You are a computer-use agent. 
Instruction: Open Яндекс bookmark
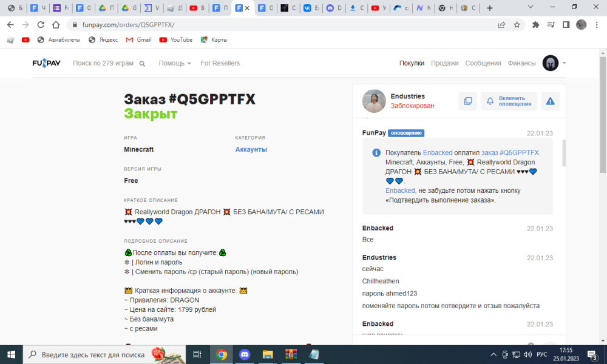pyautogui.click(x=103, y=40)
